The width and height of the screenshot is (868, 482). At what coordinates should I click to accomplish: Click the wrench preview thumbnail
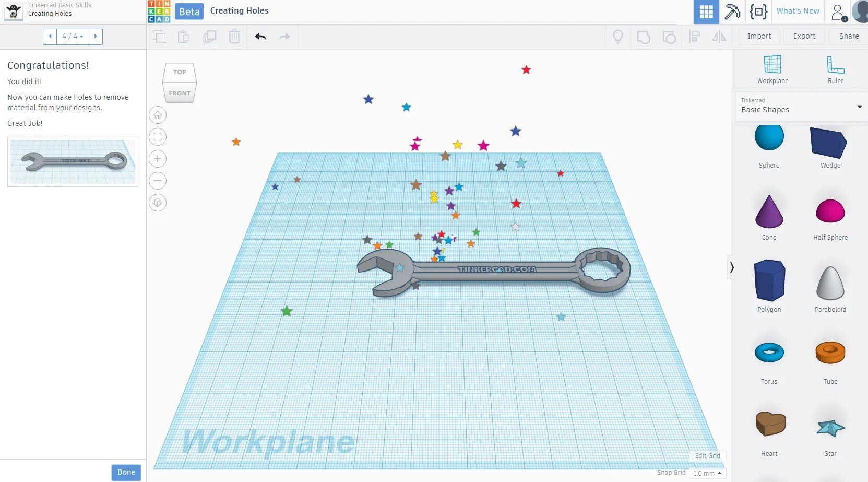(73, 162)
